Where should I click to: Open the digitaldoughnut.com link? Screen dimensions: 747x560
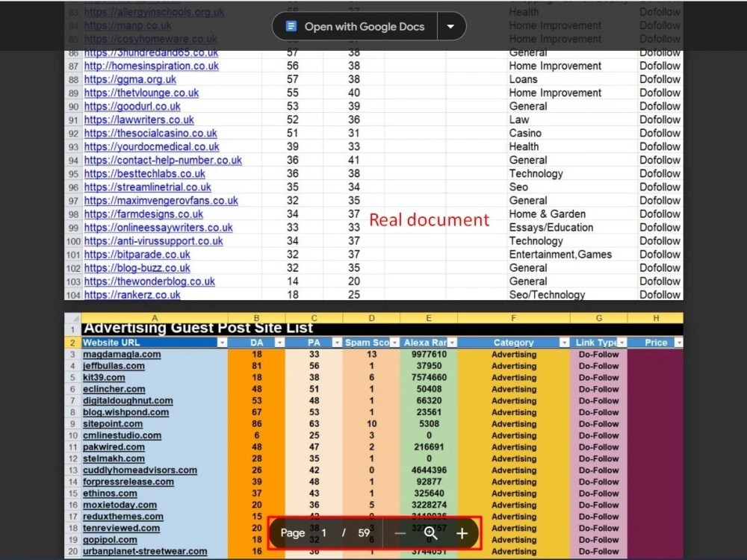click(x=128, y=400)
